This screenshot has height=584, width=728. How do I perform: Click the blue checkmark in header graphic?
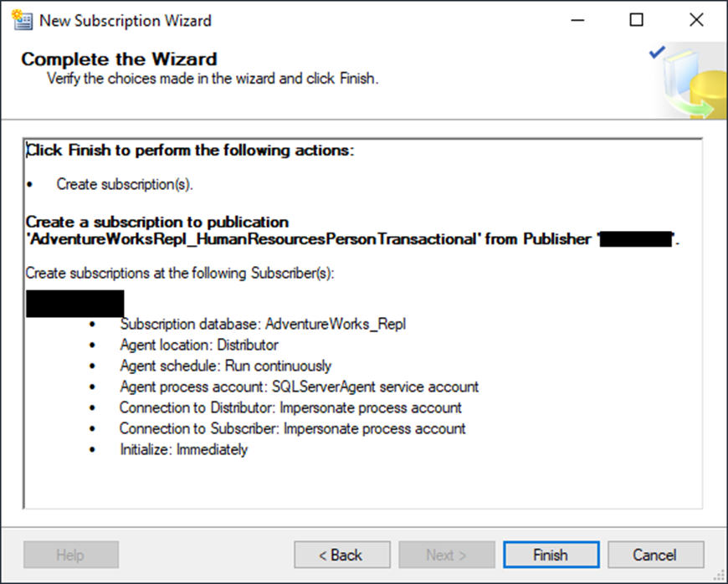tap(658, 52)
